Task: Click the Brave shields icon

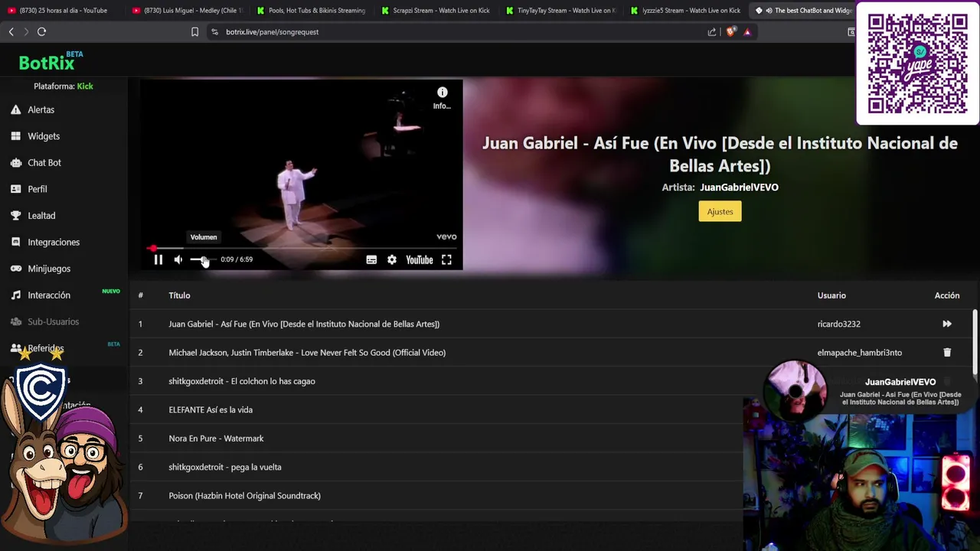Action: click(x=730, y=32)
